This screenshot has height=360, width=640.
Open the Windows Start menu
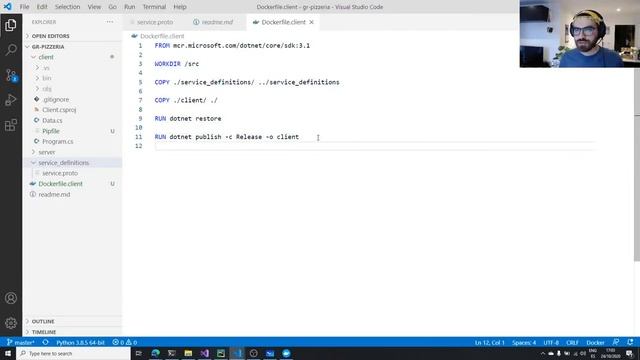coord(8,353)
